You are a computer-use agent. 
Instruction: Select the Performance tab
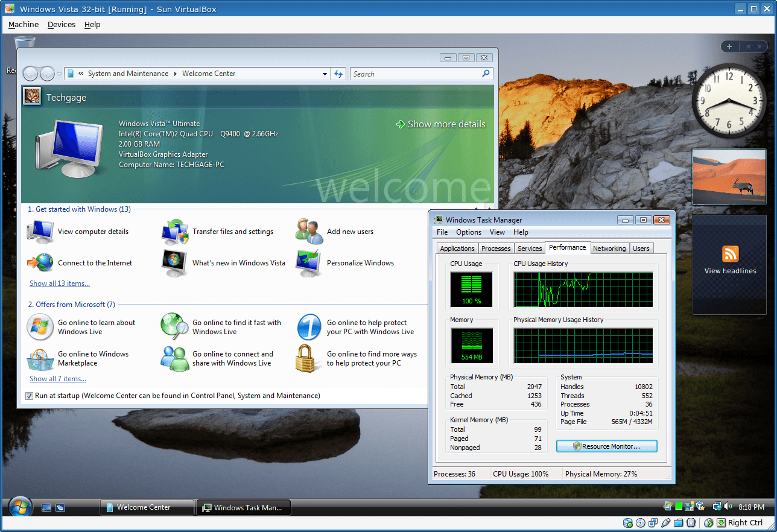click(568, 247)
